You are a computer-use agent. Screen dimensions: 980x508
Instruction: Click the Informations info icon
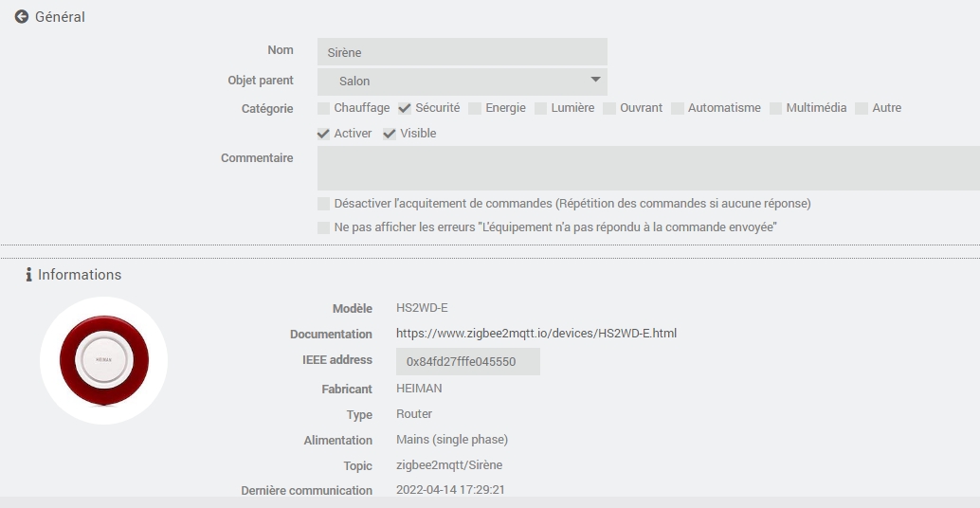28,275
